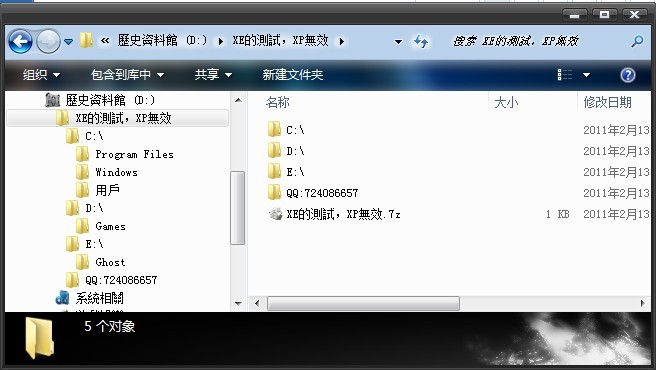Screen dimensions: 656x370
Task: Click the 1 KB size cell
Action: 558,214
